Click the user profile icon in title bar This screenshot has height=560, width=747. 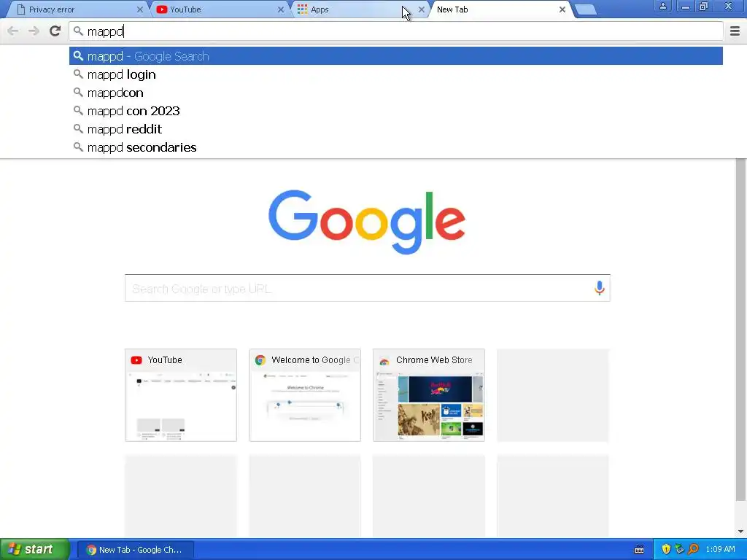pyautogui.click(x=662, y=7)
